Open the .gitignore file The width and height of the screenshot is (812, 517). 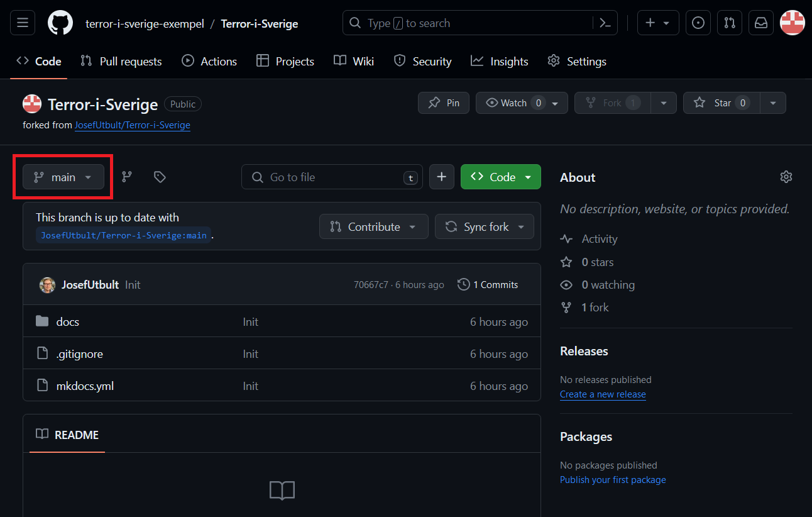click(80, 353)
